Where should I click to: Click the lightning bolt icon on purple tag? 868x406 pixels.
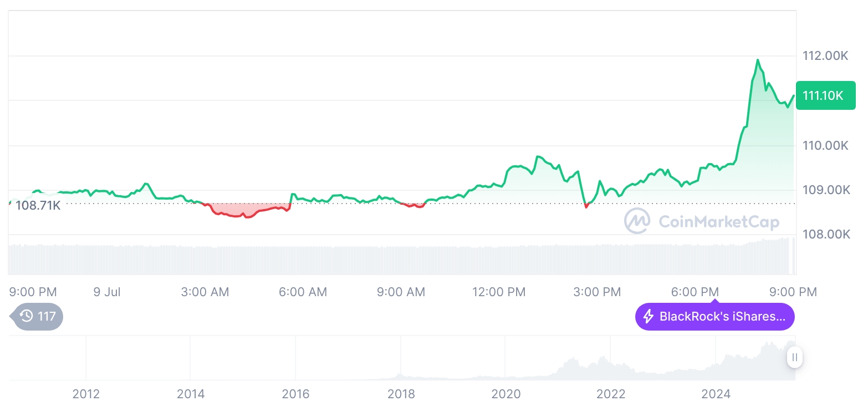click(648, 317)
